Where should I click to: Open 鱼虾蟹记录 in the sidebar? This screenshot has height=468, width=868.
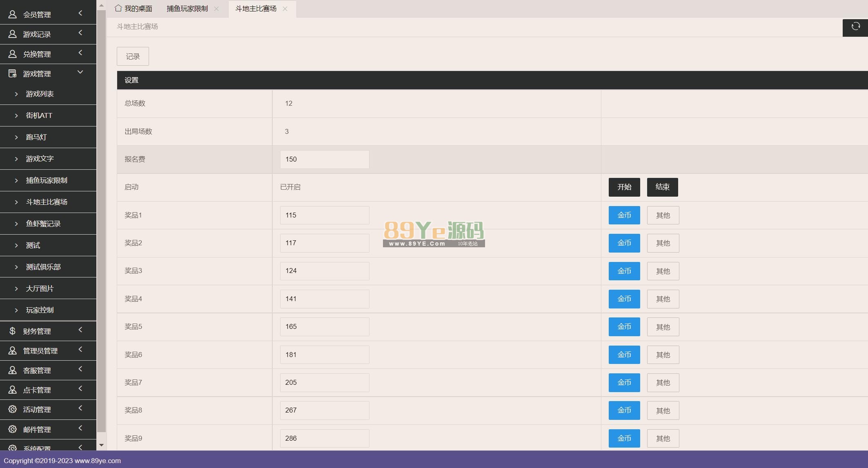[43, 224]
